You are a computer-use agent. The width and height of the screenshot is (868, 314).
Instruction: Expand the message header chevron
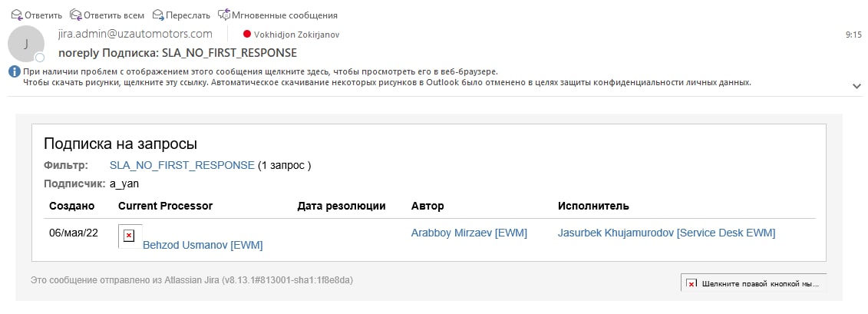pos(856,87)
